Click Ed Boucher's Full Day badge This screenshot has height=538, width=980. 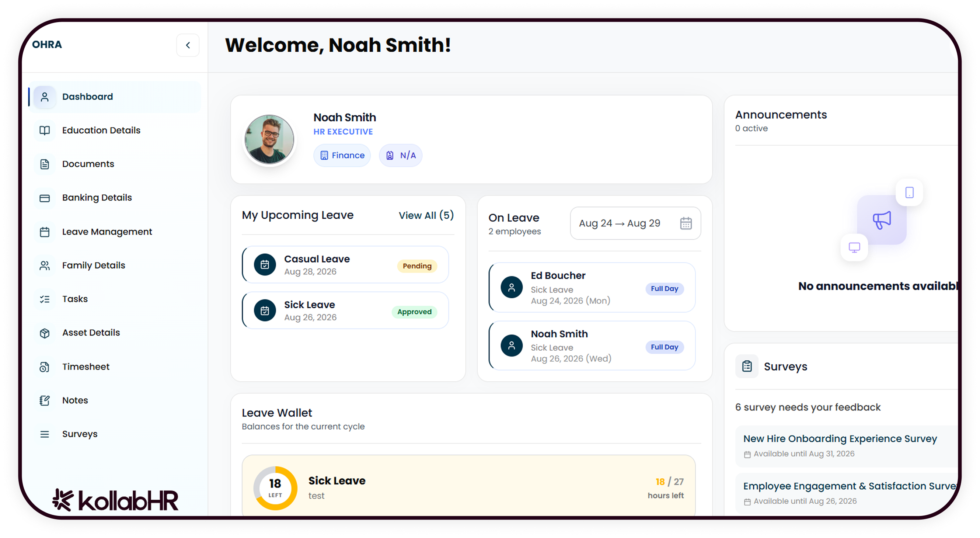pos(664,289)
